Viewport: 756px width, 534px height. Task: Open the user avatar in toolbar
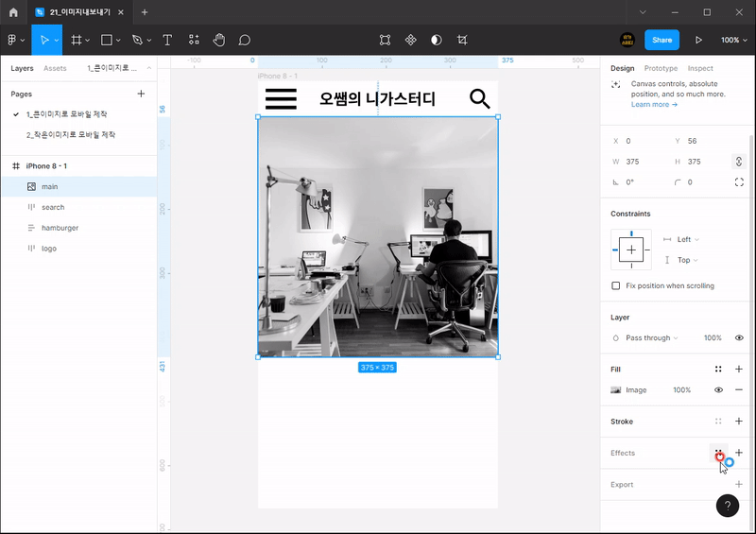(x=627, y=40)
